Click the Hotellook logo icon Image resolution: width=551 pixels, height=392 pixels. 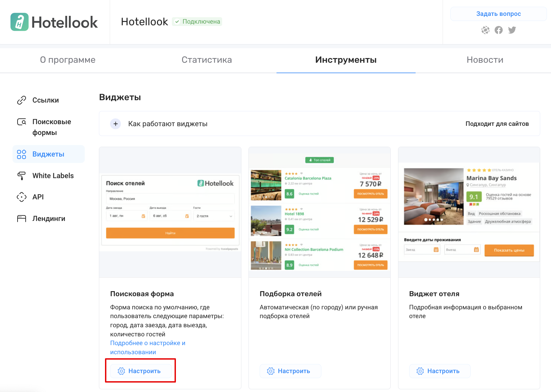point(20,22)
